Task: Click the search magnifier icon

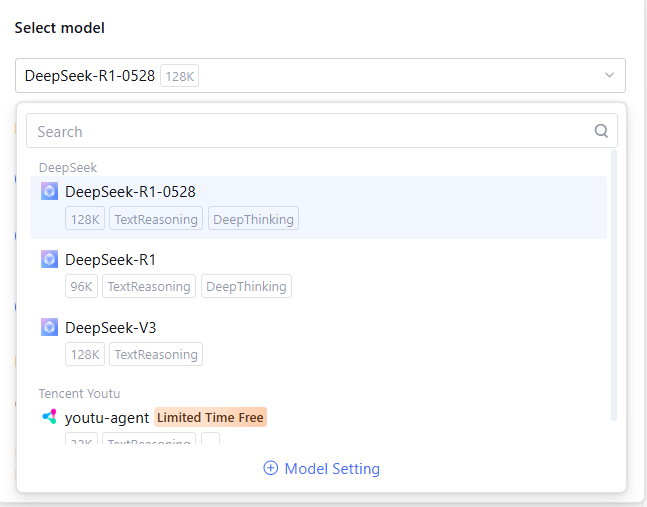Action: [601, 131]
